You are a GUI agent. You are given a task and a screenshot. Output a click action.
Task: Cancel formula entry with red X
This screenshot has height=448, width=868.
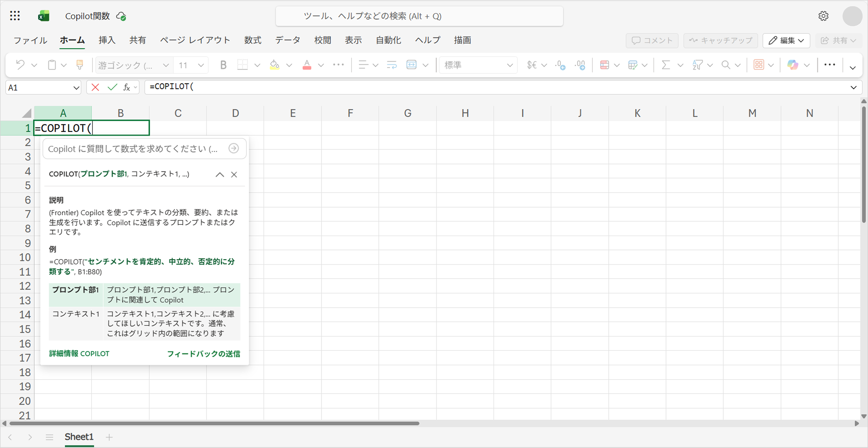pyautogui.click(x=95, y=88)
